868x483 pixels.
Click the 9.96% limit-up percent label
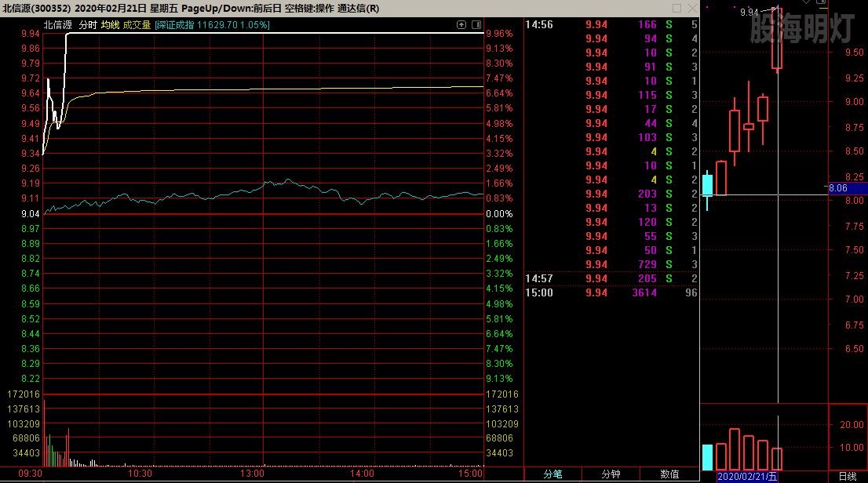pos(499,34)
